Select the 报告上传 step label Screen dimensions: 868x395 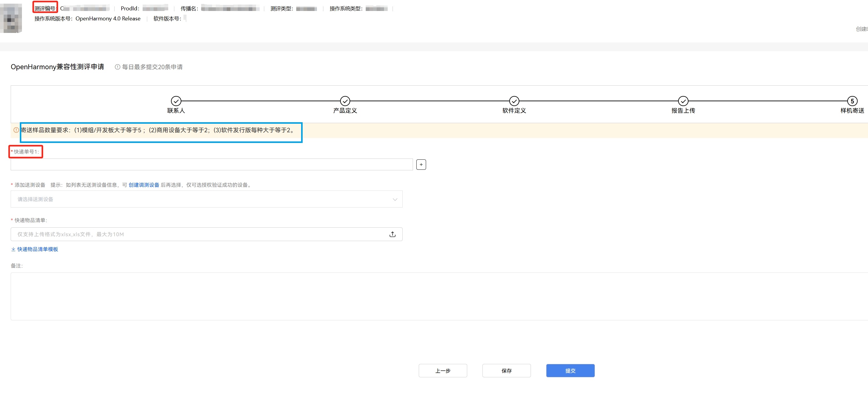[683, 111]
